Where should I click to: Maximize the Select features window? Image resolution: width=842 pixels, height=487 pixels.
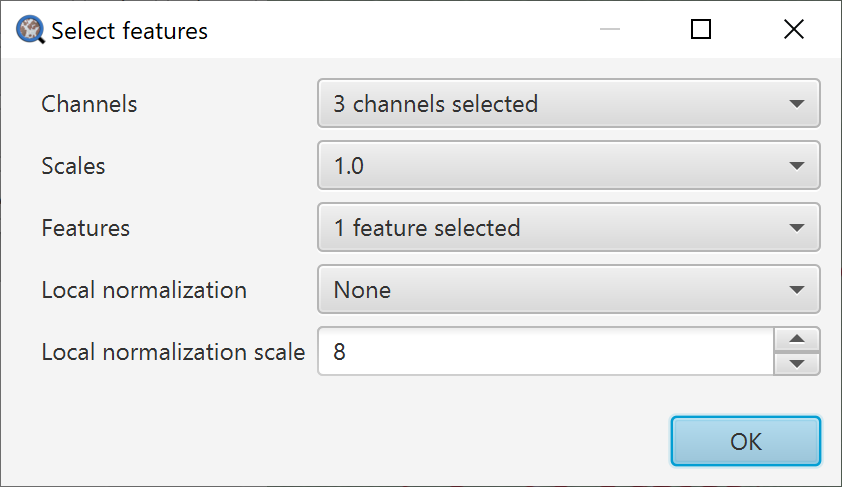tap(701, 29)
